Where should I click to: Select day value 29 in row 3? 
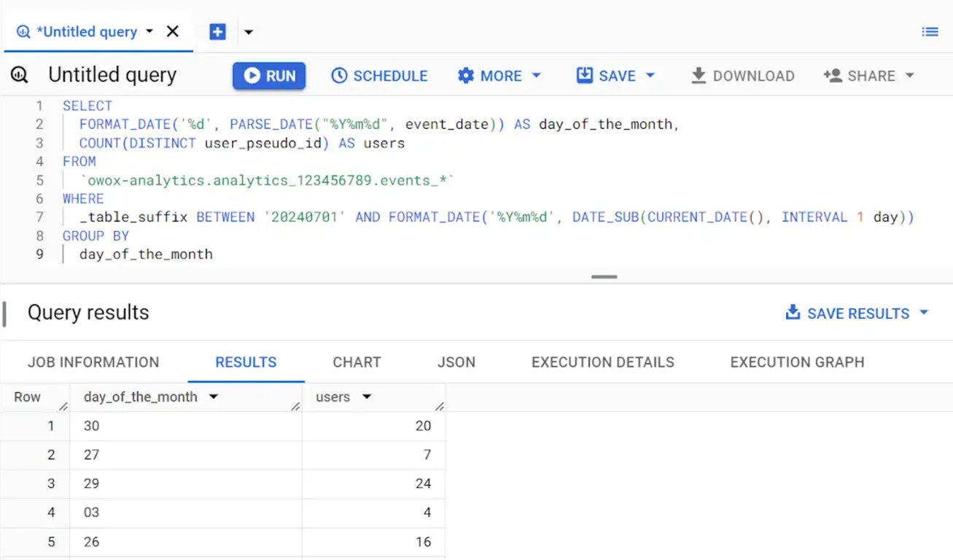pos(91,483)
